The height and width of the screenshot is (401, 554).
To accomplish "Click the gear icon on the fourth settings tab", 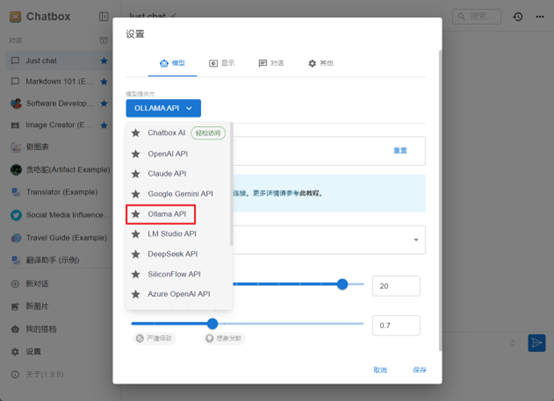I will point(312,63).
